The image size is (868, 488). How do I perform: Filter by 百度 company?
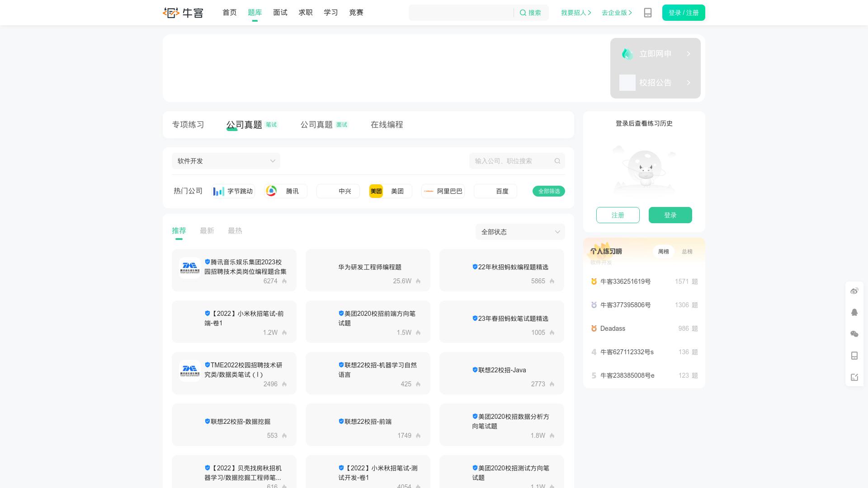495,191
